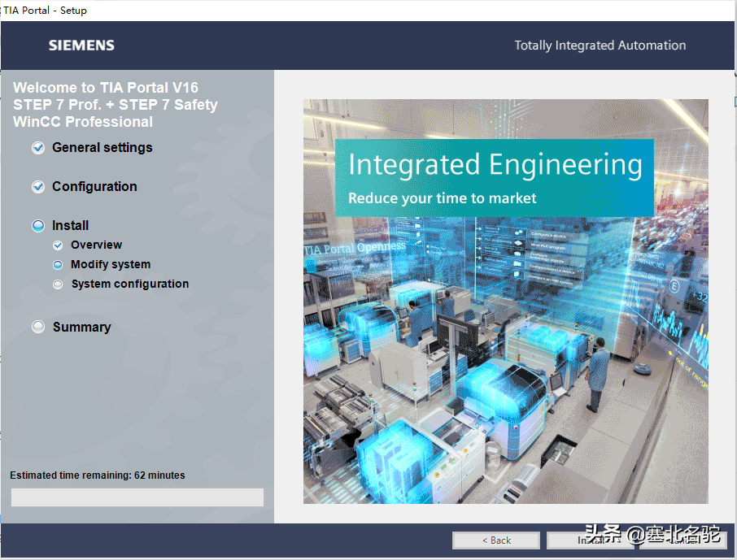737x560 pixels.
Task: Click the Estimated time remaining text
Action: [x=98, y=475]
